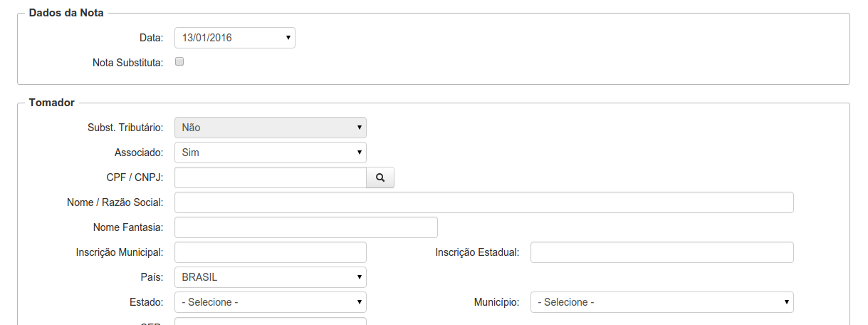Click the Inscrição Municipal input box
This screenshot has height=325, width=868.
(x=270, y=252)
